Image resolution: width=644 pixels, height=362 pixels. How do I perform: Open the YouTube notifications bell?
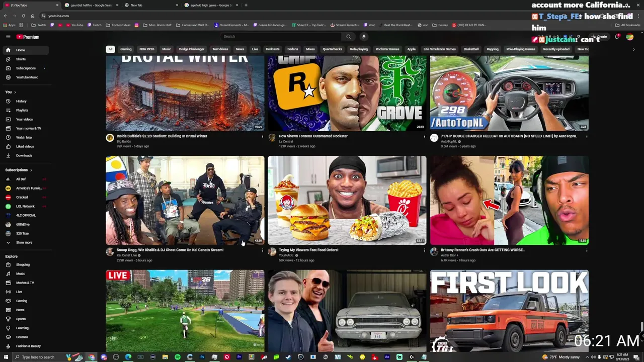pyautogui.click(x=617, y=37)
